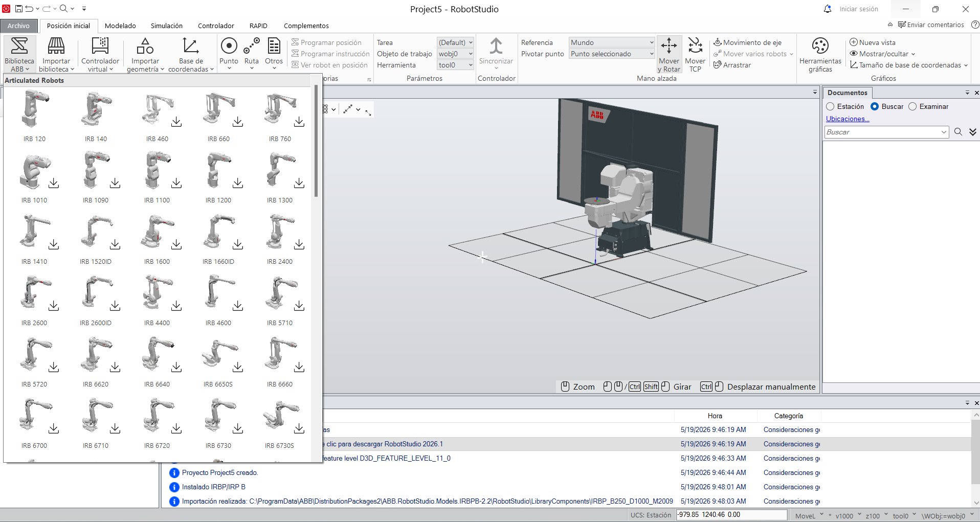Click Ver robot en posición
Image resolution: width=980 pixels, height=522 pixels.
coord(329,65)
